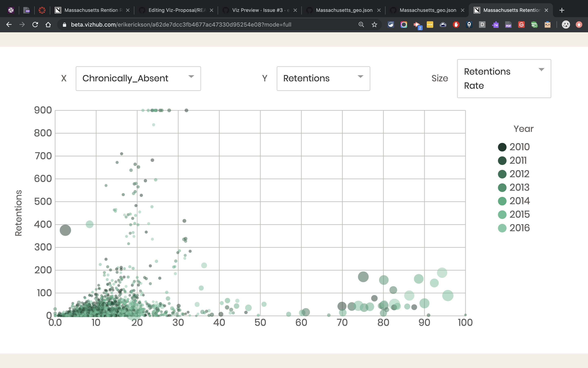This screenshot has height=368, width=588.
Task: Click the purple PDF extension icon
Action: click(508, 25)
